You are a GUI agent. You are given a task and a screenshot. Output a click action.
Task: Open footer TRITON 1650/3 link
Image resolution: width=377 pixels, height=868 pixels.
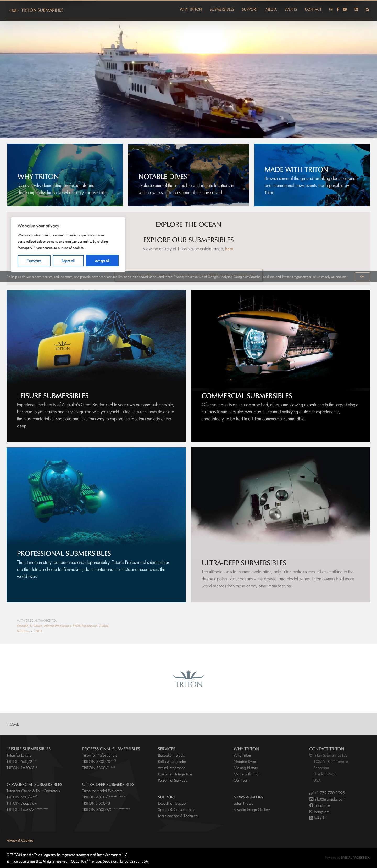tap(22, 768)
